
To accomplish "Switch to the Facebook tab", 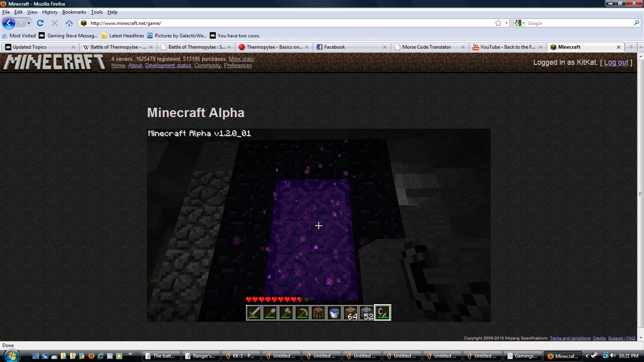I will [351, 47].
